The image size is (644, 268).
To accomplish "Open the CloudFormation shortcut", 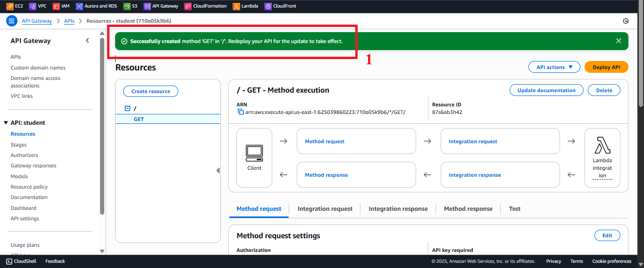I will tap(206, 6).
